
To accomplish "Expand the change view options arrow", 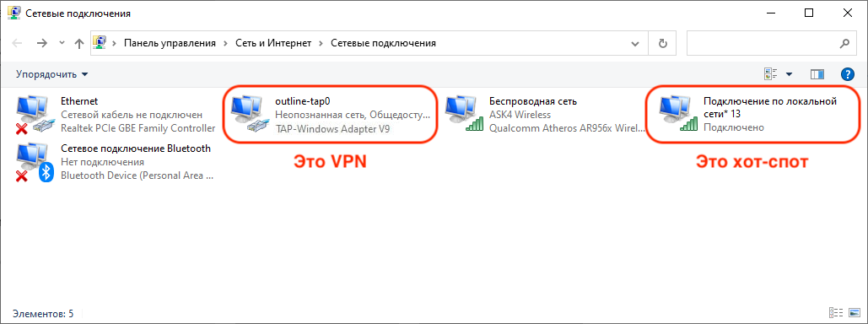I will (789, 74).
